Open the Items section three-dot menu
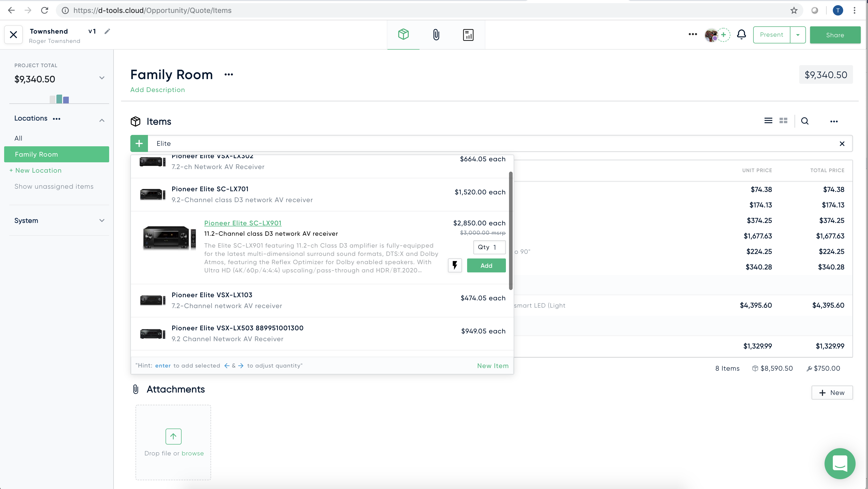The width and height of the screenshot is (868, 489). point(834,121)
